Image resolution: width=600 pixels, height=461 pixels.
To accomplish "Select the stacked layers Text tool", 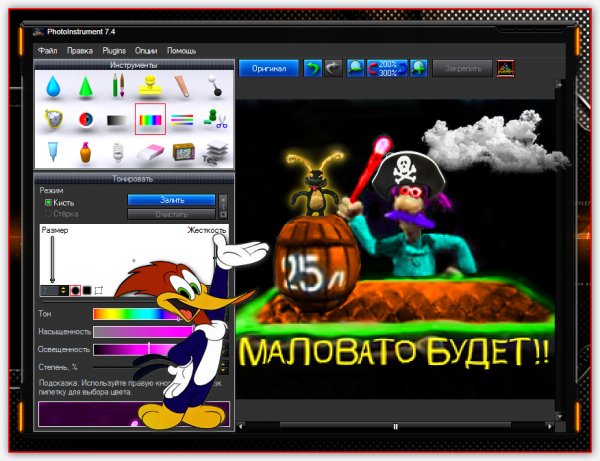I will point(215,153).
